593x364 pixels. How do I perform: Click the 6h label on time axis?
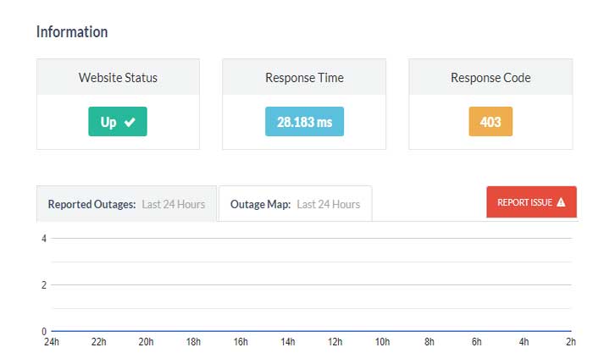tap(477, 342)
